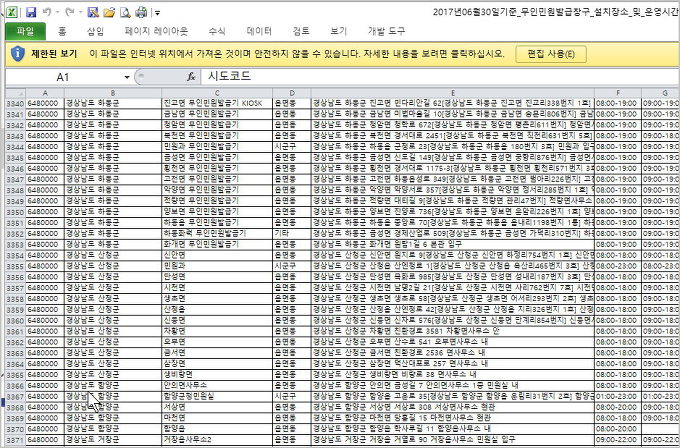Click the Protected View shield info icon
The height and width of the screenshot is (448, 680).
(x=17, y=54)
